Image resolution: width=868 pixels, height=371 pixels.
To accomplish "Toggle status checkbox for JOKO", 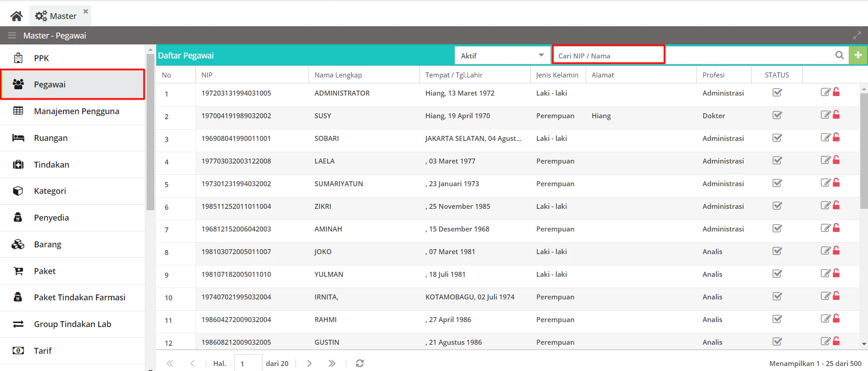I will [x=777, y=251].
